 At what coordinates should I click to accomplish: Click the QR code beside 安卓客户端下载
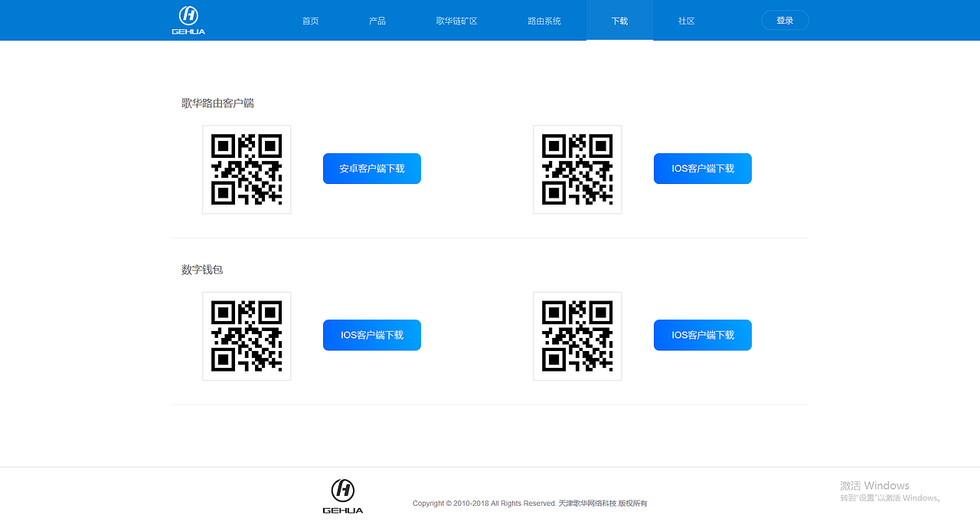(x=247, y=169)
